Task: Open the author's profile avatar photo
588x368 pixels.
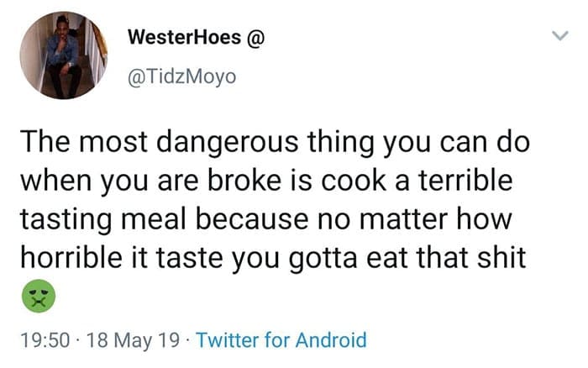Action: pyautogui.click(x=64, y=57)
